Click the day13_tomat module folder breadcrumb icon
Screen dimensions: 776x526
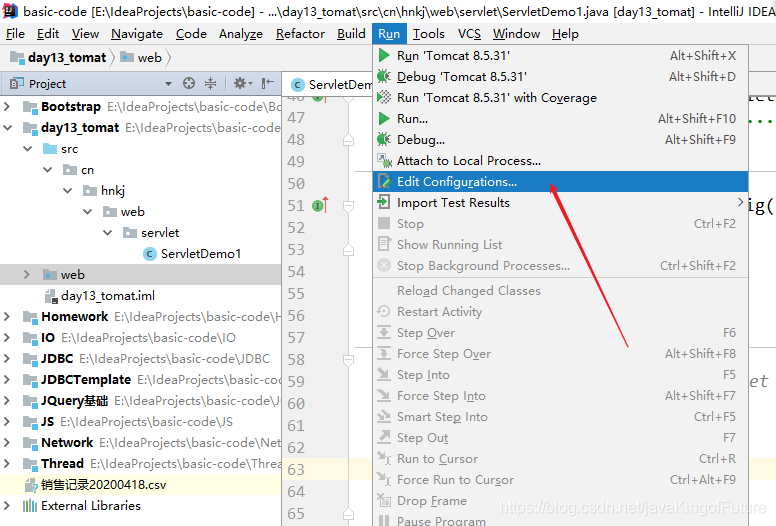[x=17, y=58]
